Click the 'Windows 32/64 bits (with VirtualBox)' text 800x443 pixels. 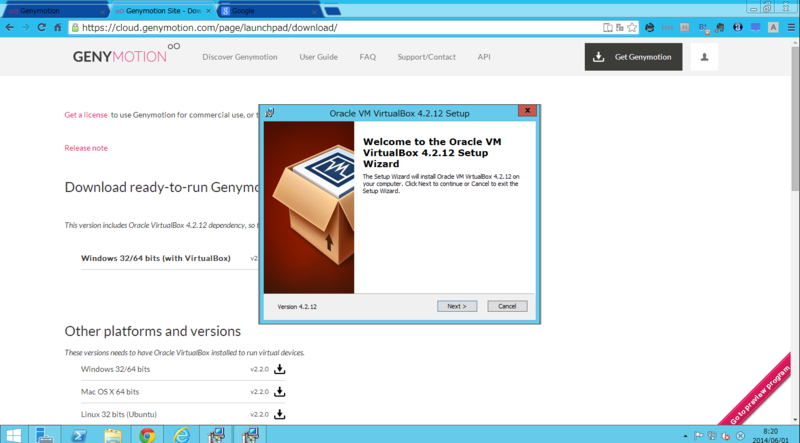pos(156,258)
